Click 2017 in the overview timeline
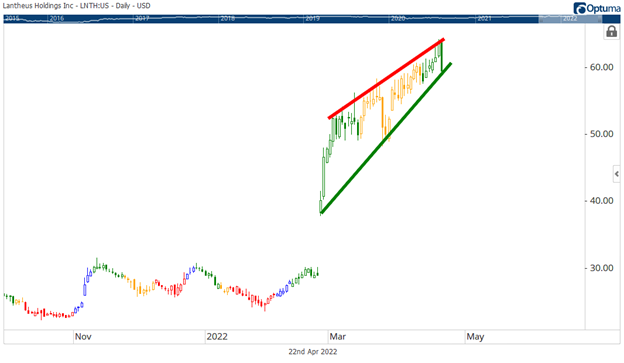This screenshot has height=363, width=624. (x=142, y=18)
